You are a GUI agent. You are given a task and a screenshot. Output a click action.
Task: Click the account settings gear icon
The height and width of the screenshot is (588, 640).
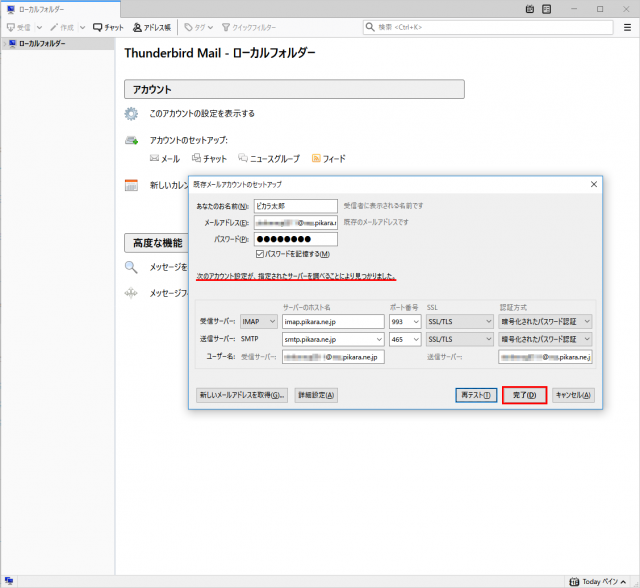point(131,114)
